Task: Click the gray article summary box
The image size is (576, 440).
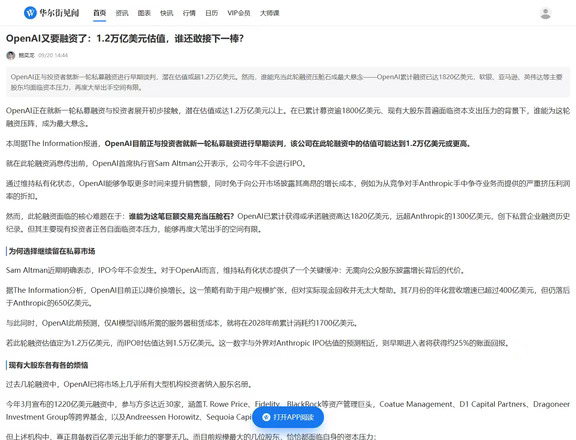Action: tap(288, 82)
